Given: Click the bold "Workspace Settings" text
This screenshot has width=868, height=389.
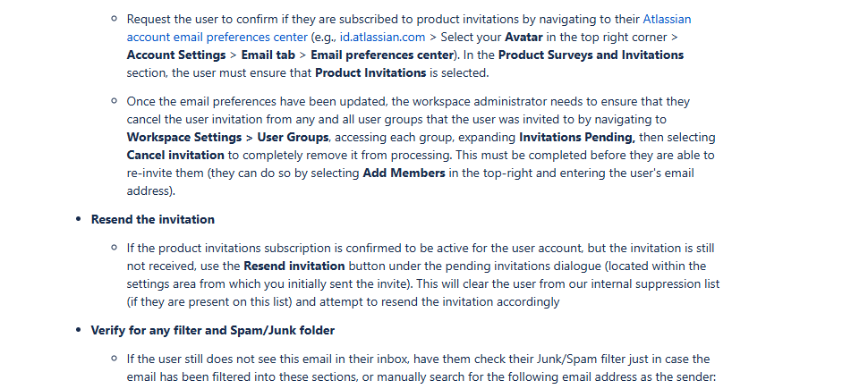Looking at the screenshot, I should [184, 137].
